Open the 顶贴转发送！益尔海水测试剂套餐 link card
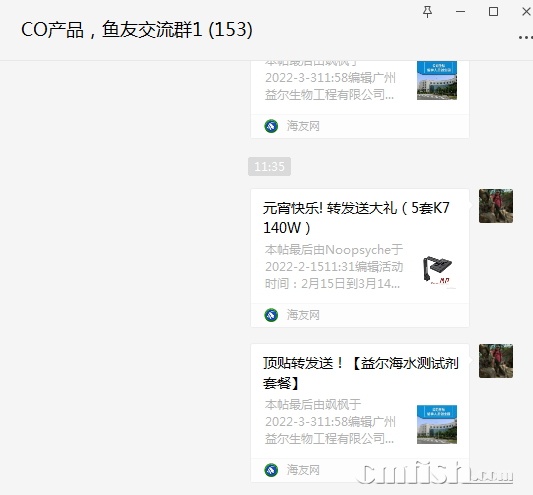The height and width of the screenshot is (495, 533). pos(360,413)
